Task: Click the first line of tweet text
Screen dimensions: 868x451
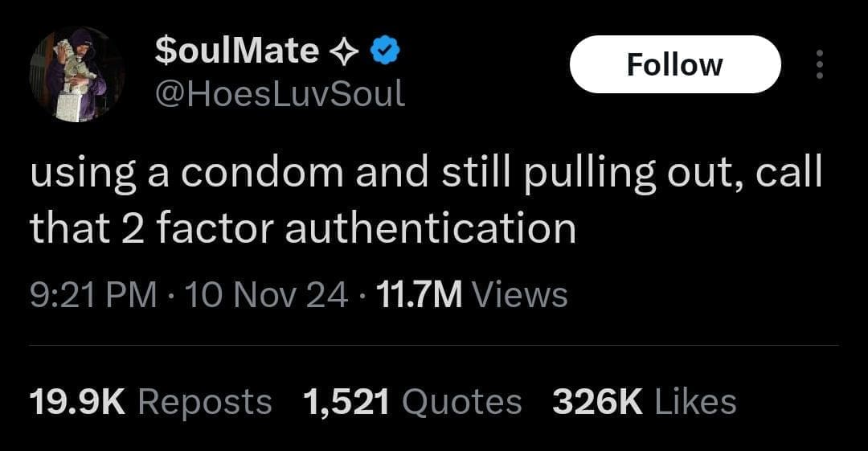Action: (x=426, y=175)
